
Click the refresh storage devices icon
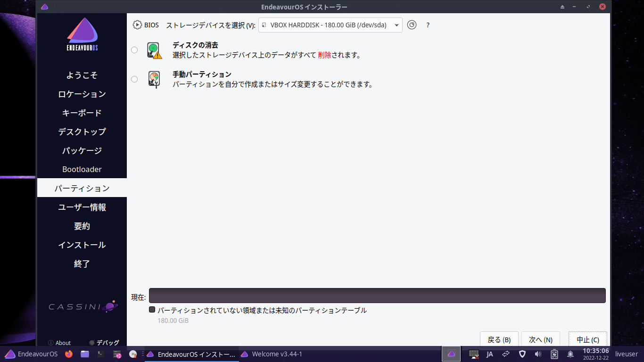pos(412,25)
